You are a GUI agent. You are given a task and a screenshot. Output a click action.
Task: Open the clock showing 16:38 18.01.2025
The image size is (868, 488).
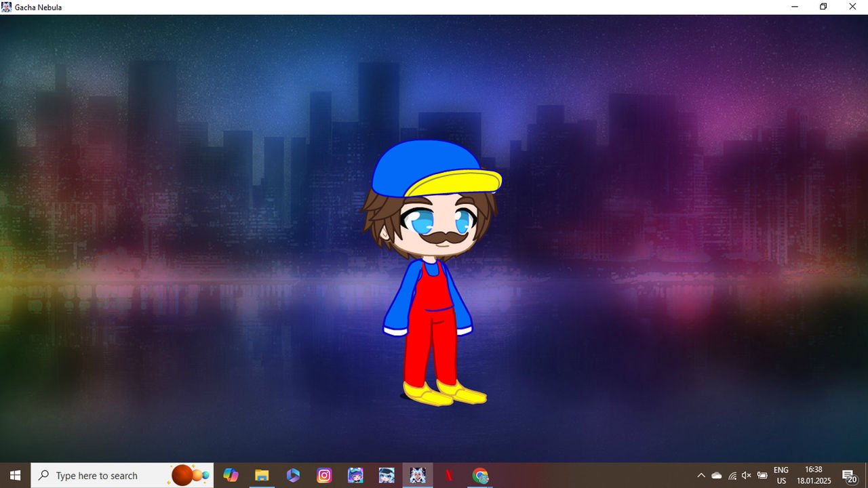[814, 475]
